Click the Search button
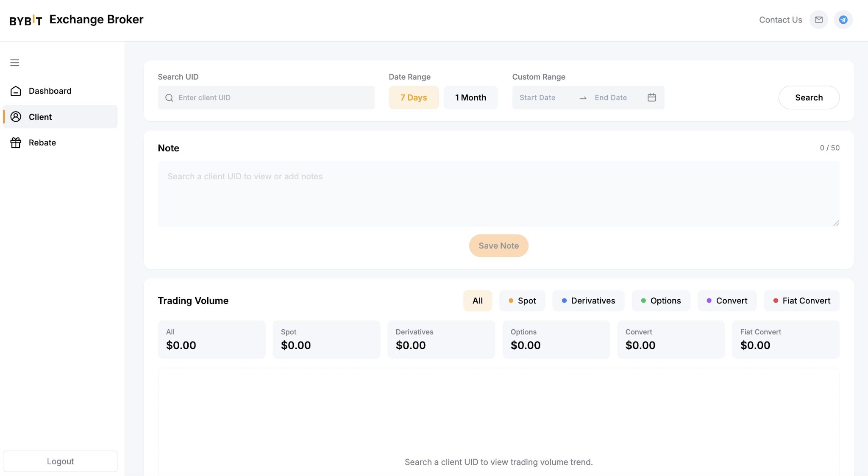Screen dimensions: 868x476 coord(809,97)
